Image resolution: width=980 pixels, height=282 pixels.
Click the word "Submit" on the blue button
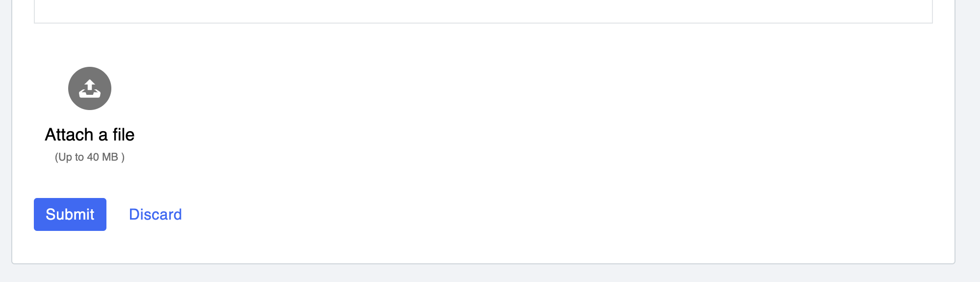pos(70,214)
